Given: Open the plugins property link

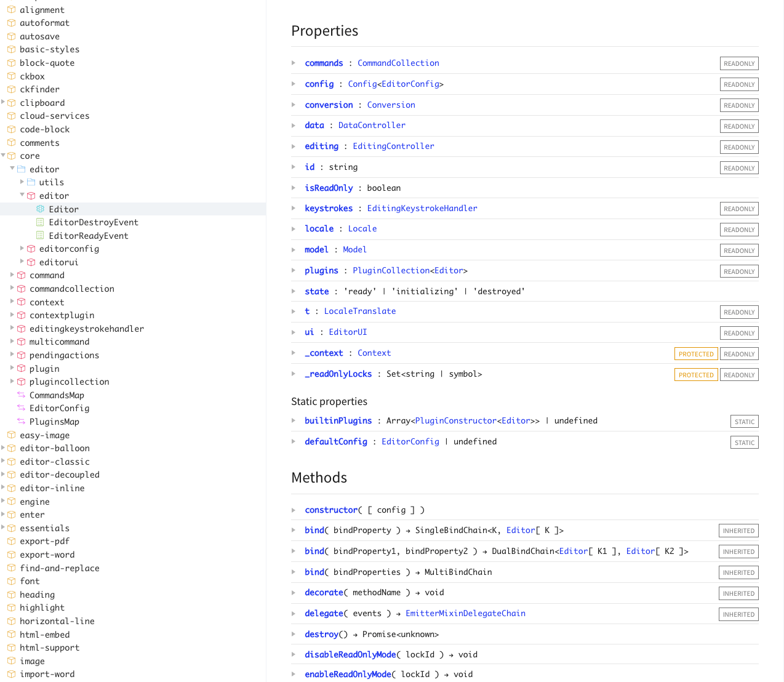Looking at the screenshot, I should click(321, 270).
